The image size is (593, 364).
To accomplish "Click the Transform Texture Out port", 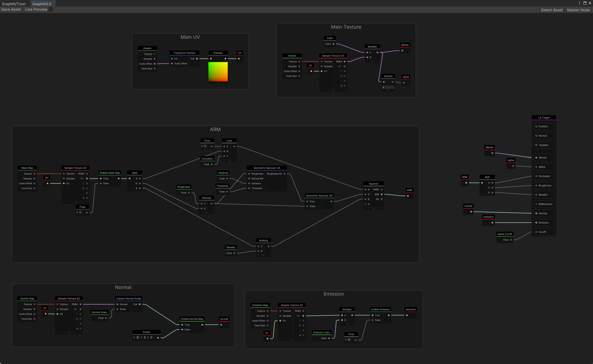I will pyautogui.click(x=196, y=59).
